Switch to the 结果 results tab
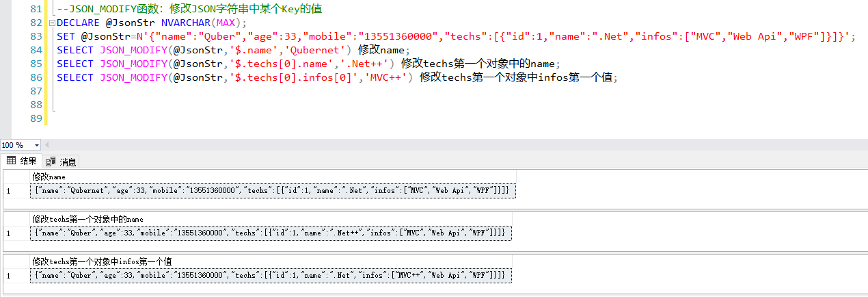 coord(22,162)
